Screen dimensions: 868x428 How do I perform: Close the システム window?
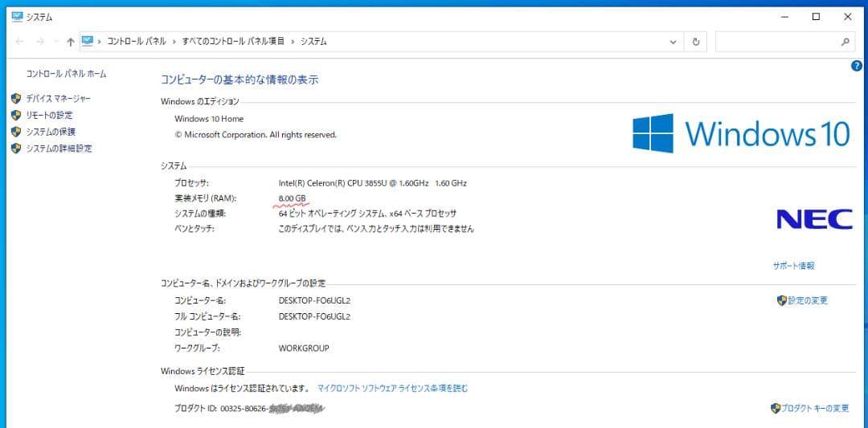point(848,17)
